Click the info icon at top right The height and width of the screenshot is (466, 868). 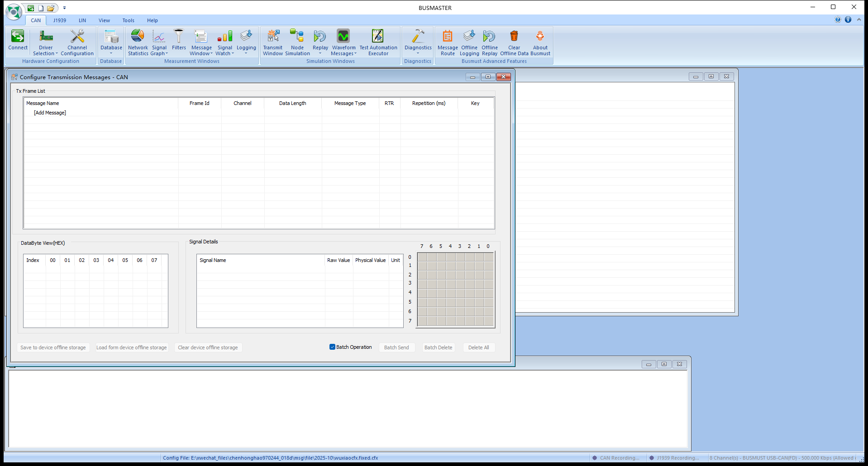tap(848, 19)
